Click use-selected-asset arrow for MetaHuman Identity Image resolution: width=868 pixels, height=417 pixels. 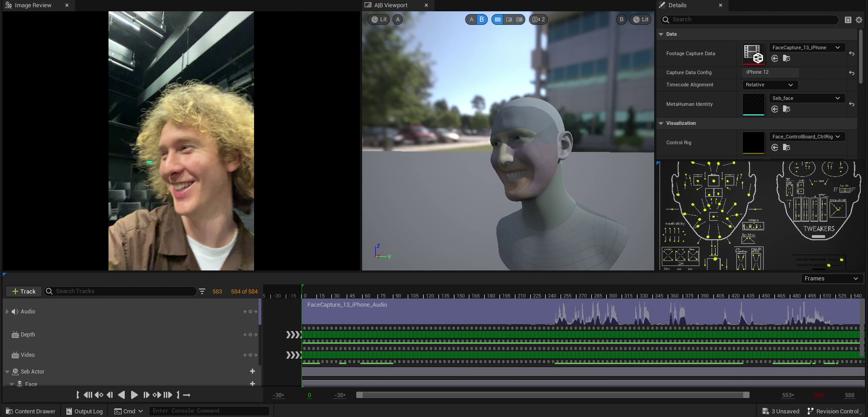click(774, 109)
